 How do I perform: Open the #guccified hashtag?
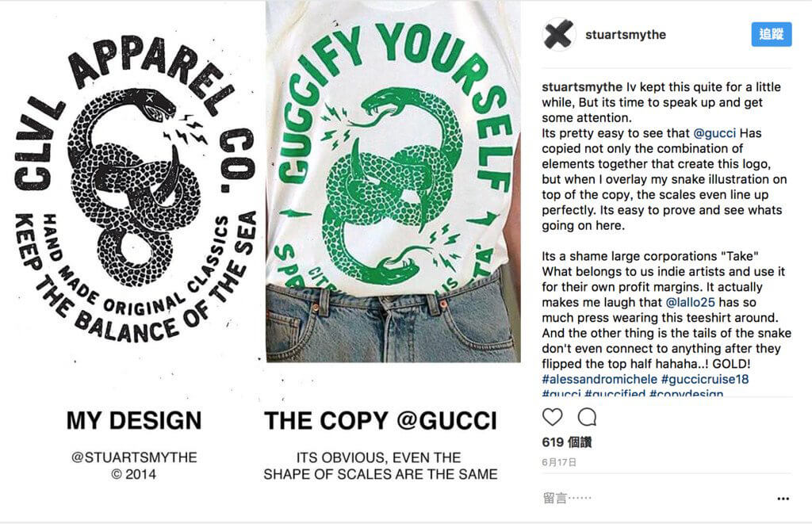[x=615, y=393]
